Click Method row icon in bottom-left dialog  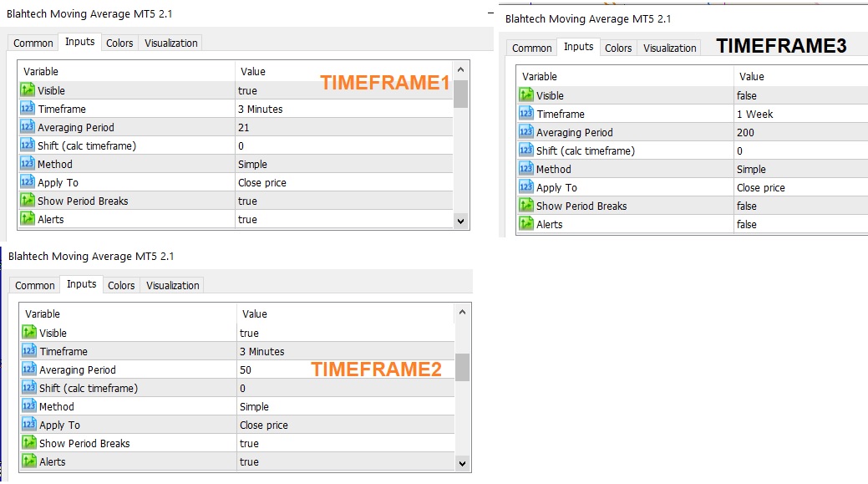point(28,406)
